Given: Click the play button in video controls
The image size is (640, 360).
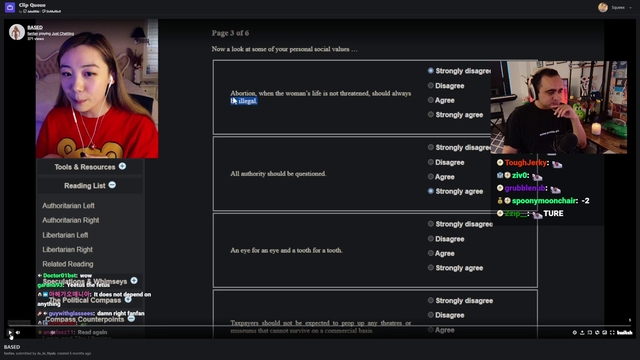Looking at the screenshot, I should [x=10, y=333].
